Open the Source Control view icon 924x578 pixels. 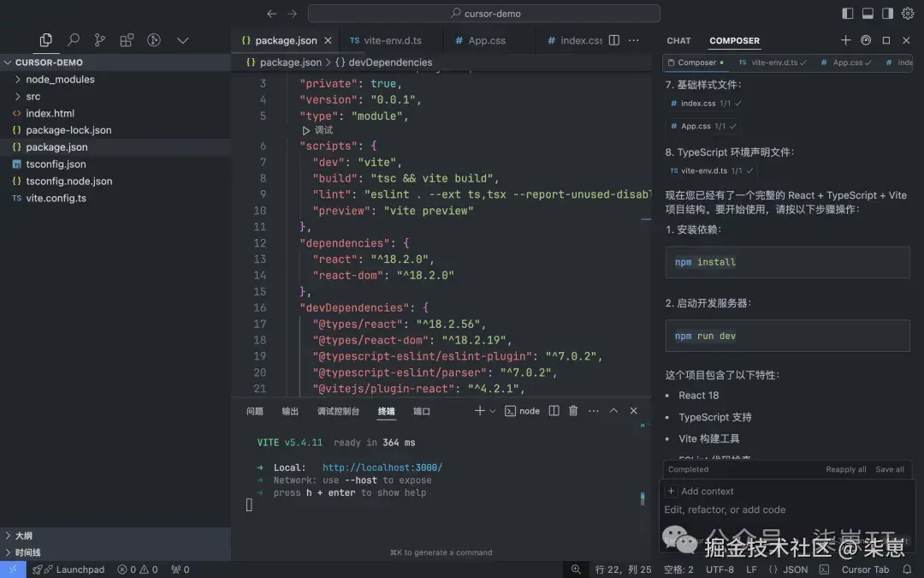tap(99, 40)
